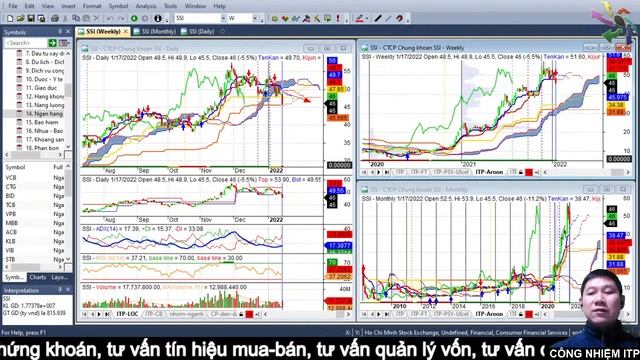Go to last sheet in daily chart

107,314
